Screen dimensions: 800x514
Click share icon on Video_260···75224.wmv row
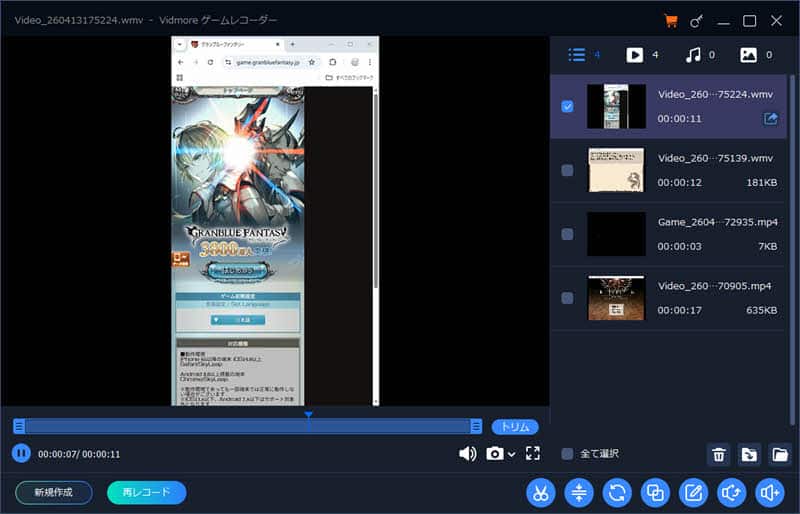(770, 119)
